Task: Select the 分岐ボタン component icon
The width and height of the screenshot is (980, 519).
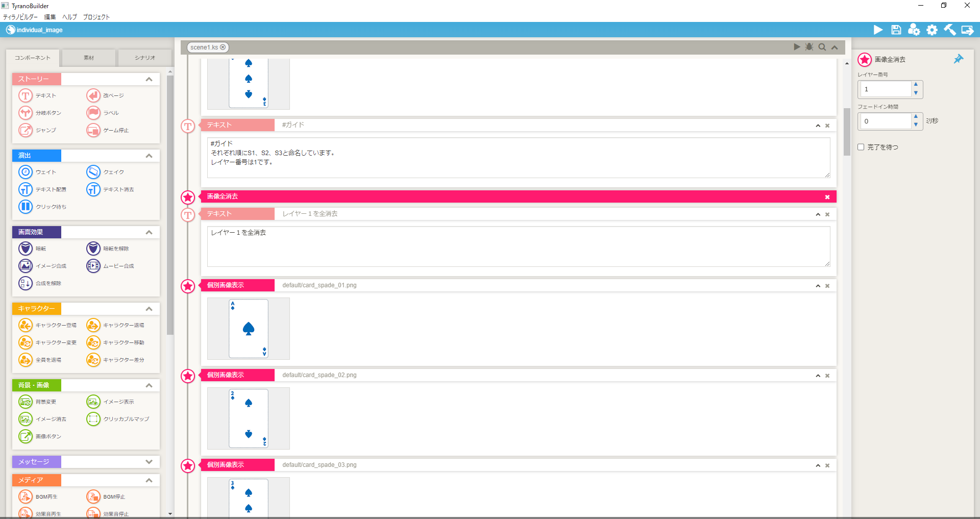Action: [x=26, y=113]
